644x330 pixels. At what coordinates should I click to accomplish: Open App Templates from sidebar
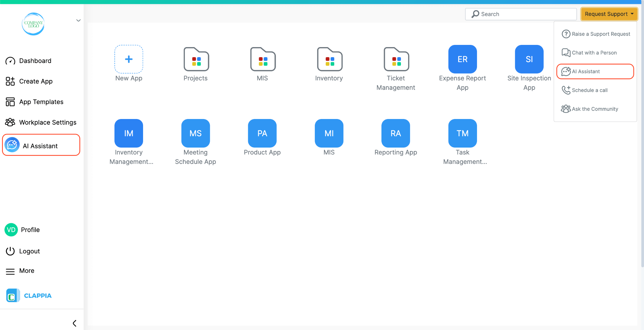click(10, 102)
